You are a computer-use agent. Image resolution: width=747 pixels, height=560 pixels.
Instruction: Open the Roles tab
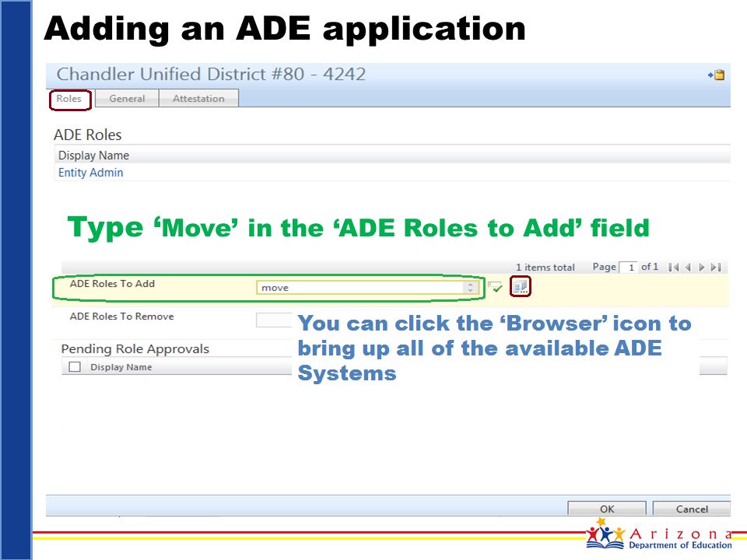tap(69, 99)
